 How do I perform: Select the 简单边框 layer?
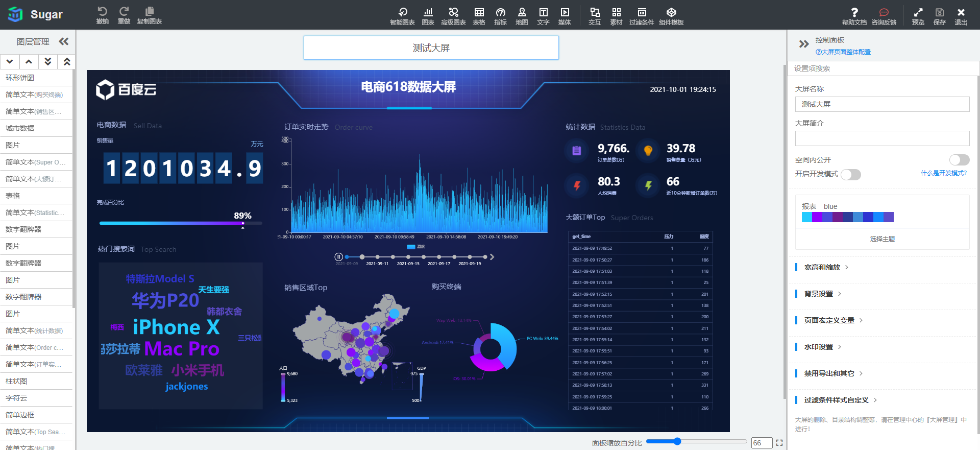36,415
